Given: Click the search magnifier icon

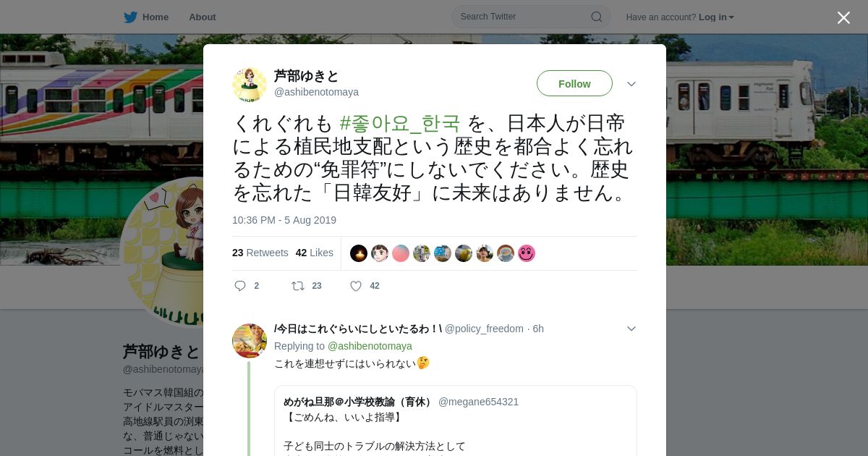Looking at the screenshot, I should [597, 17].
